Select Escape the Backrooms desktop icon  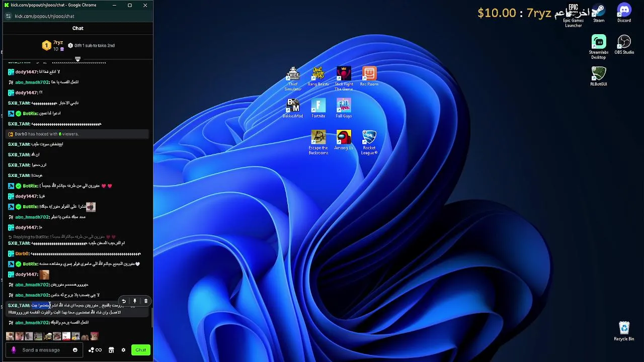coord(318,143)
